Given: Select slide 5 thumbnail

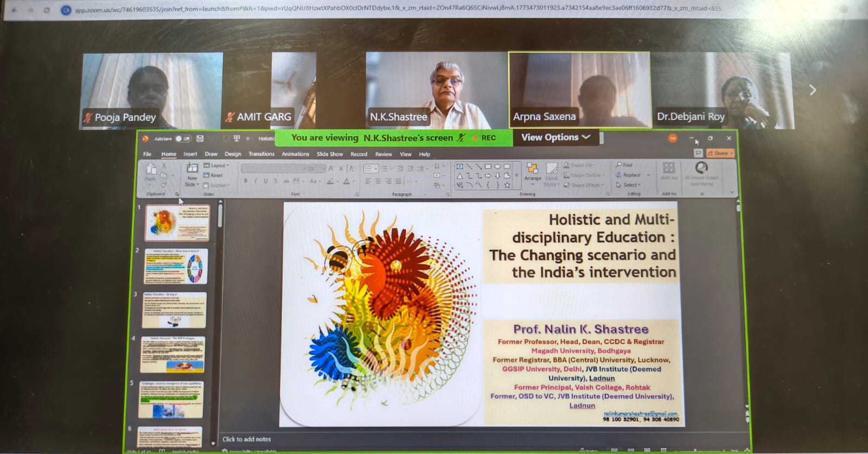Looking at the screenshot, I should click(x=171, y=400).
